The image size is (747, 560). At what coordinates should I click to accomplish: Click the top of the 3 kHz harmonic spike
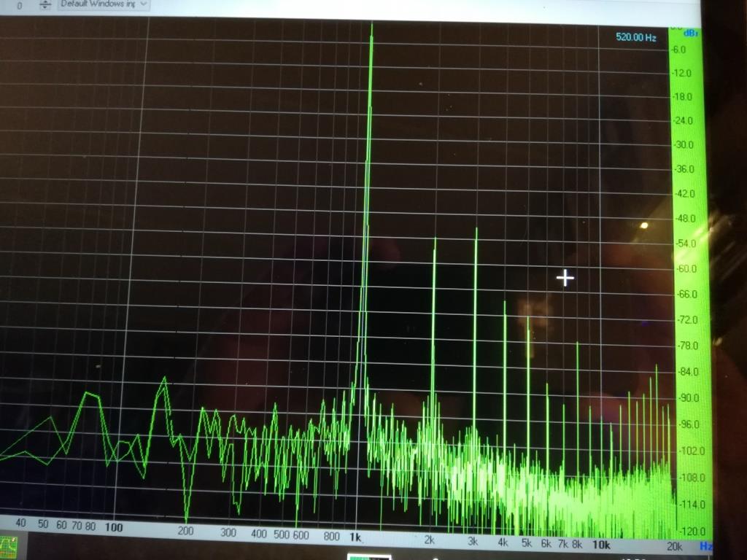(476, 230)
